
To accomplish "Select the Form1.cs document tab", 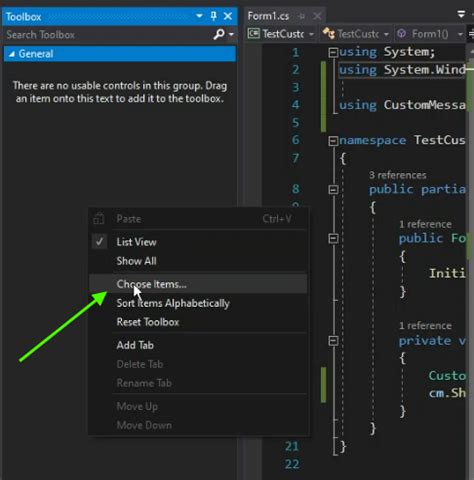I will point(268,16).
